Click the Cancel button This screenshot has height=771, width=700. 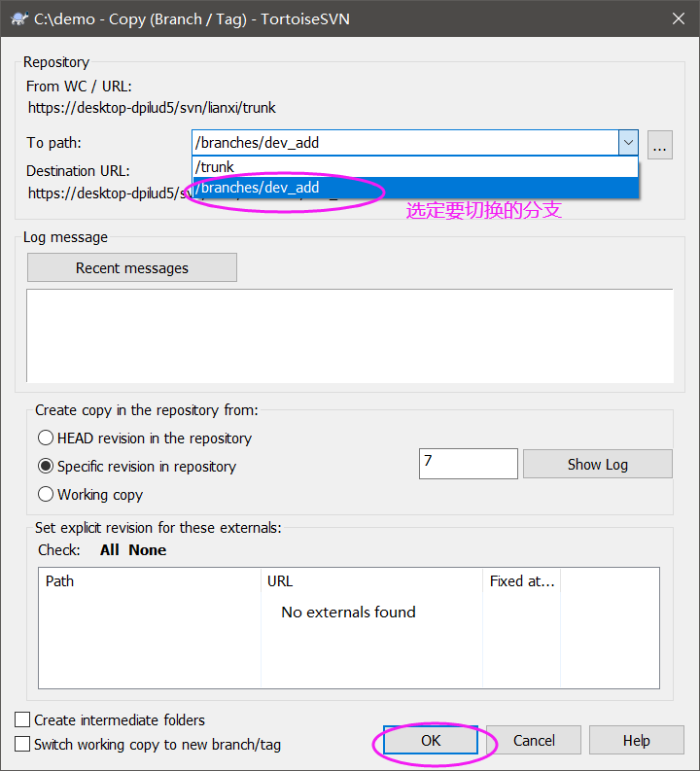pyautogui.click(x=534, y=740)
